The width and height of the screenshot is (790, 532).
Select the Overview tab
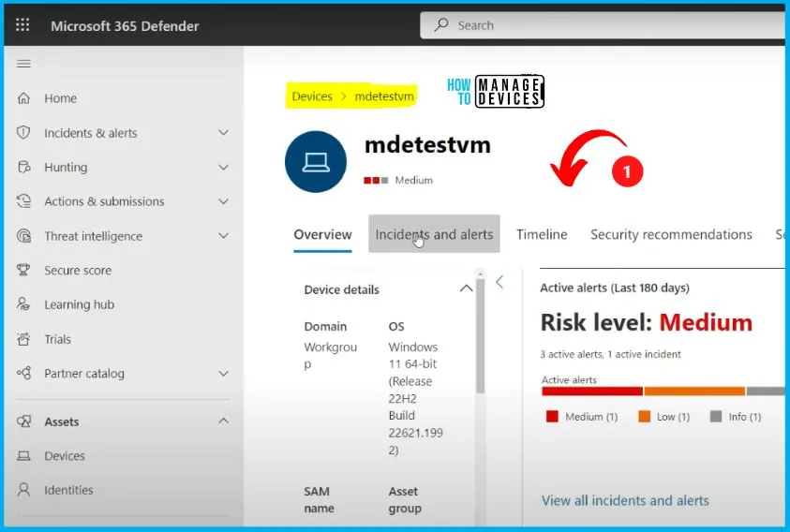(322, 235)
